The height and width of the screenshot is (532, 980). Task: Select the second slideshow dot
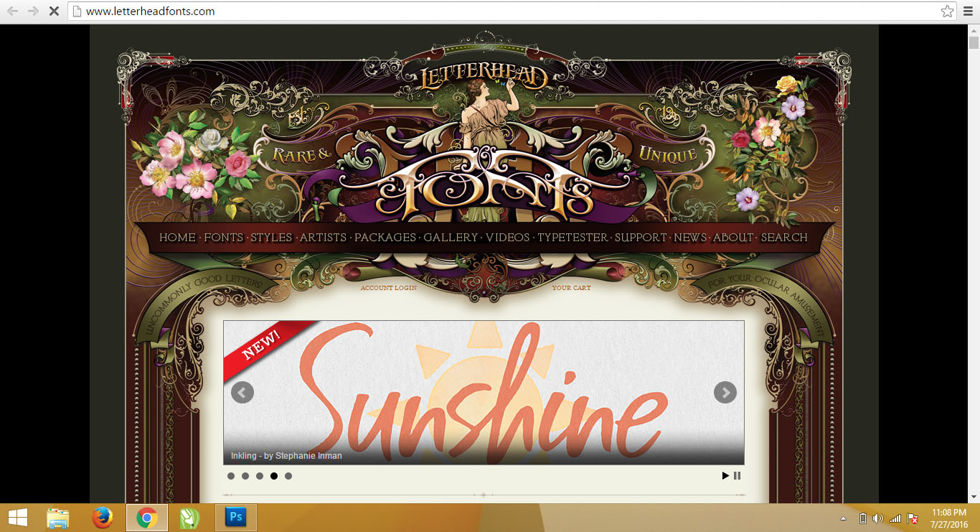pyautogui.click(x=245, y=476)
